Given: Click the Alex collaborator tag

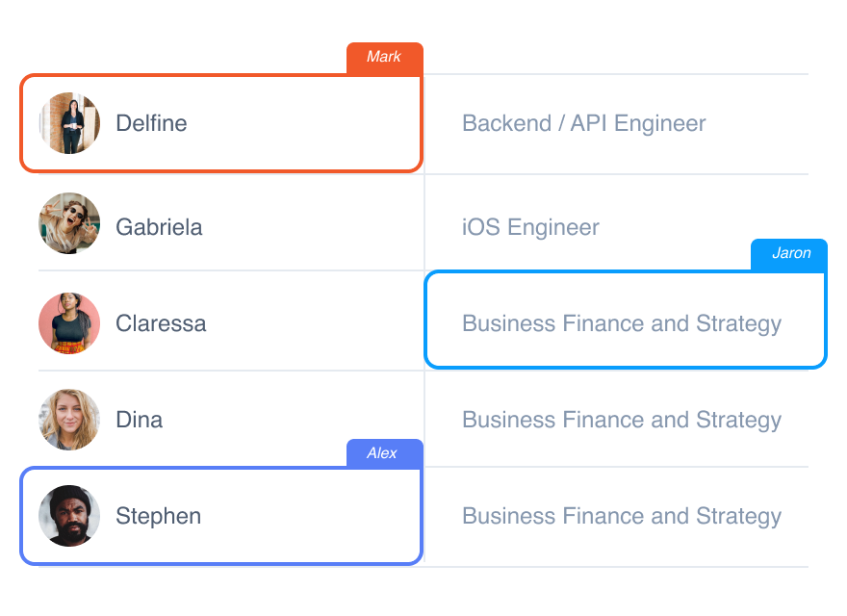Looking at the screenshot, I should tap(385, 453).
